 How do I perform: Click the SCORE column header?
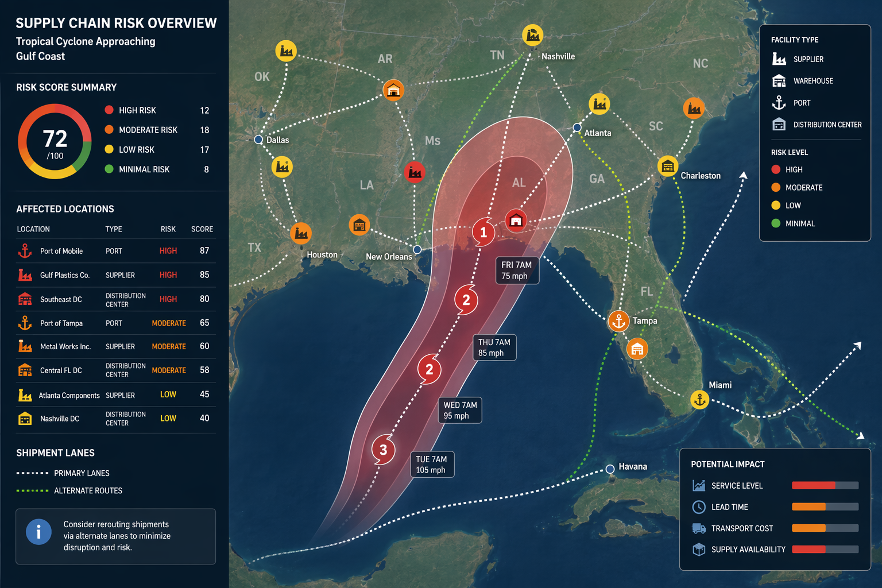[x=202, y=229]
